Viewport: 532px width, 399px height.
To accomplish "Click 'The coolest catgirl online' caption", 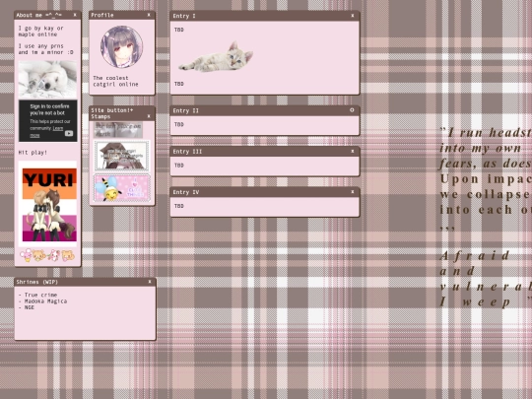I will tap(115, 81).
